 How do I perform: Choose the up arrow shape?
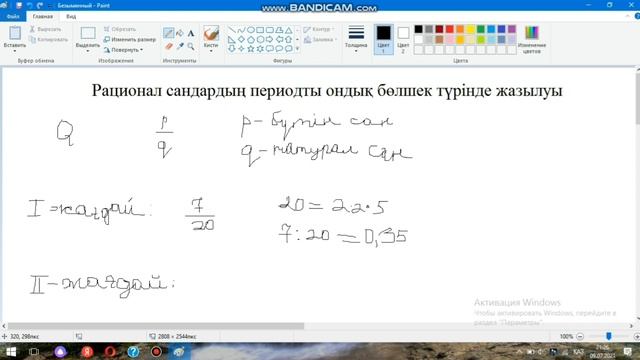coord(289,39)
